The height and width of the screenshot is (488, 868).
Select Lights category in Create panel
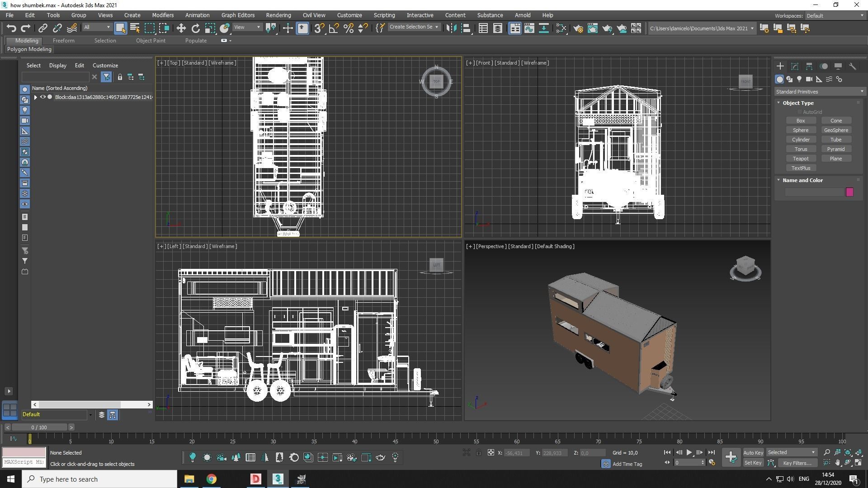coord(799,79)
